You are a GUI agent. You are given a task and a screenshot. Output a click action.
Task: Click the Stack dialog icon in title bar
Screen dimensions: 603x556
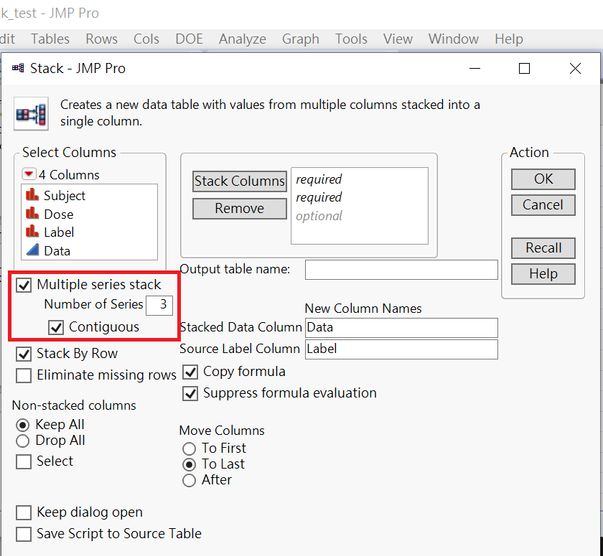tap(18, 68)
